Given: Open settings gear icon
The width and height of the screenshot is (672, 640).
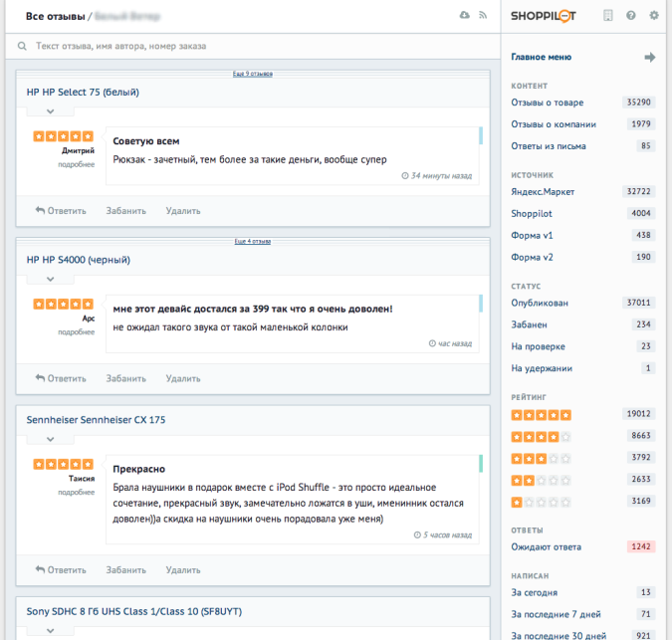Looking at the screenshot, I should click(653, 15).
